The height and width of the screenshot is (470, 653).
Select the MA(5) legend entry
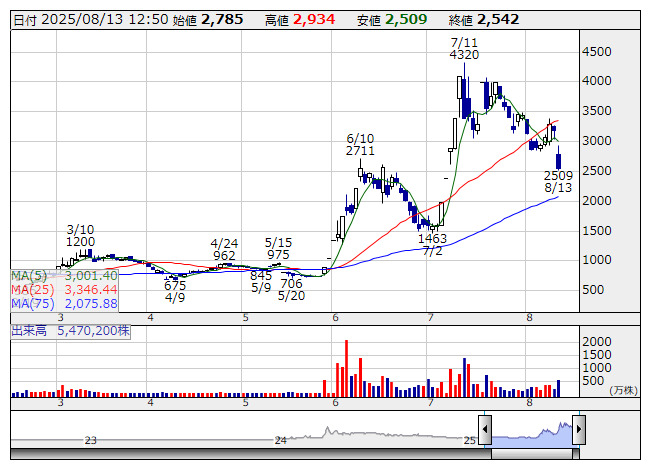click(65, 276)
